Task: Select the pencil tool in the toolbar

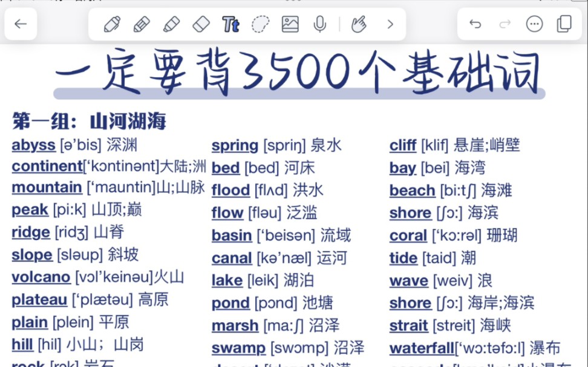Action: pyautogui.click(x=141, y=24)
